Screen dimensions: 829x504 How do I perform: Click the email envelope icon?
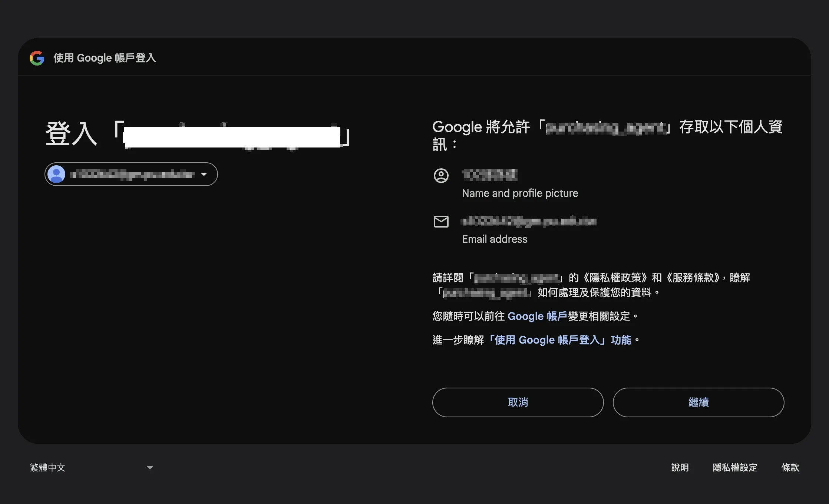[441, 222]
